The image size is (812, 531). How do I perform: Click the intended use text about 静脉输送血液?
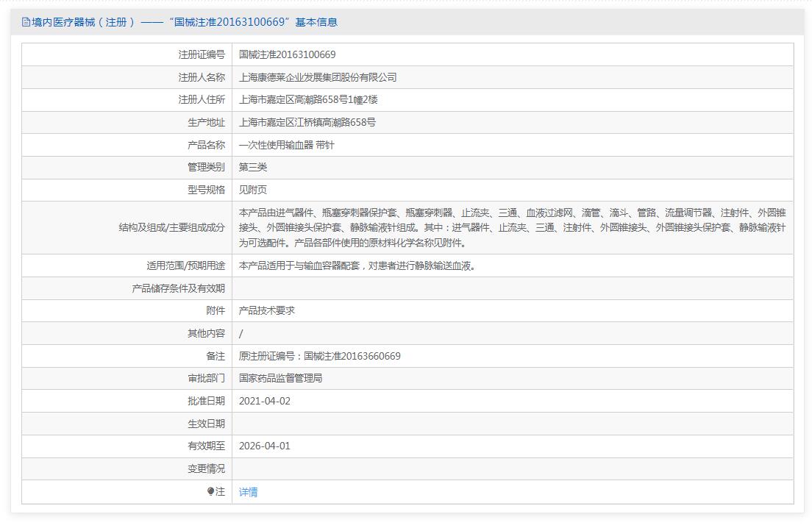pos(357,265)
